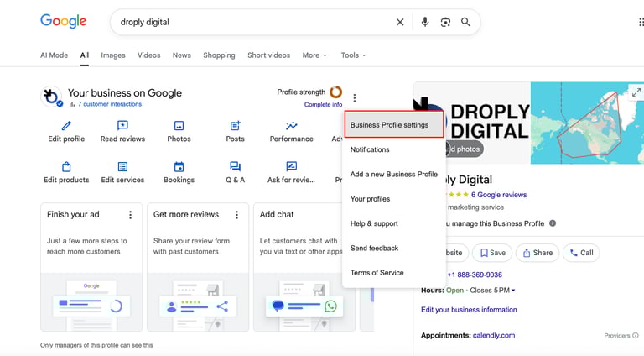
Task: Open the Google apps grid icon
Action: (x=641, y=22)
